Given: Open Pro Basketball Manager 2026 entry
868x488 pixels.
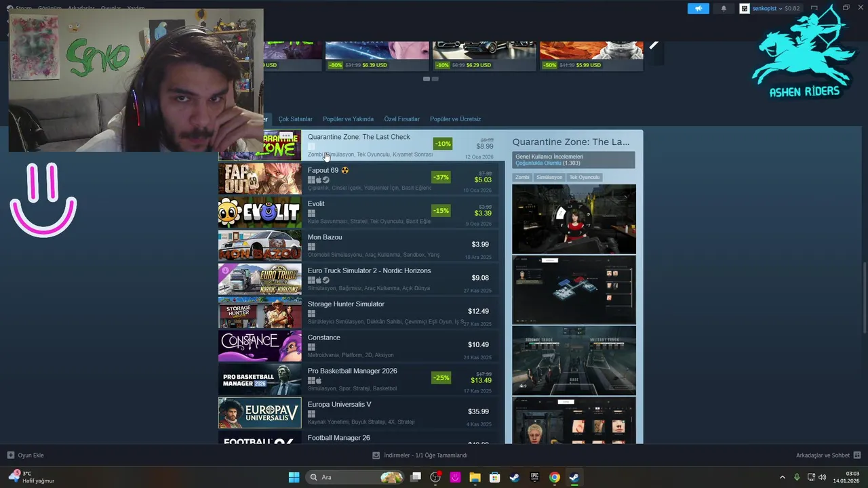Looking at the screenshot, I should pos(358,379).
